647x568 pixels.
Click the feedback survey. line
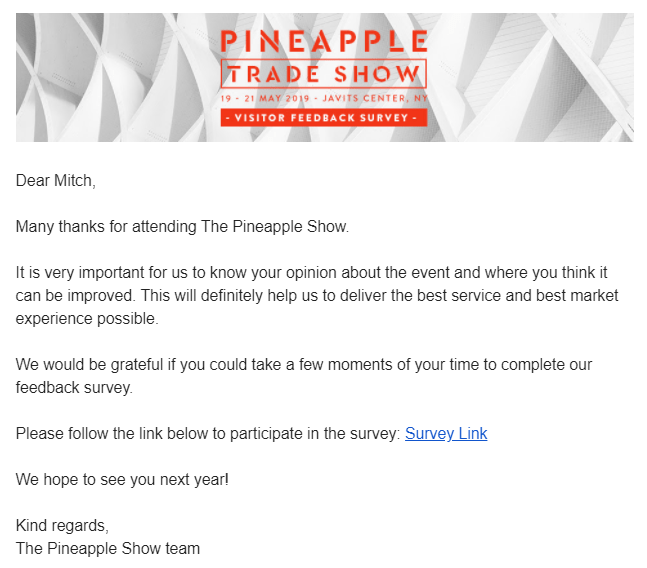tap(74, 388)
